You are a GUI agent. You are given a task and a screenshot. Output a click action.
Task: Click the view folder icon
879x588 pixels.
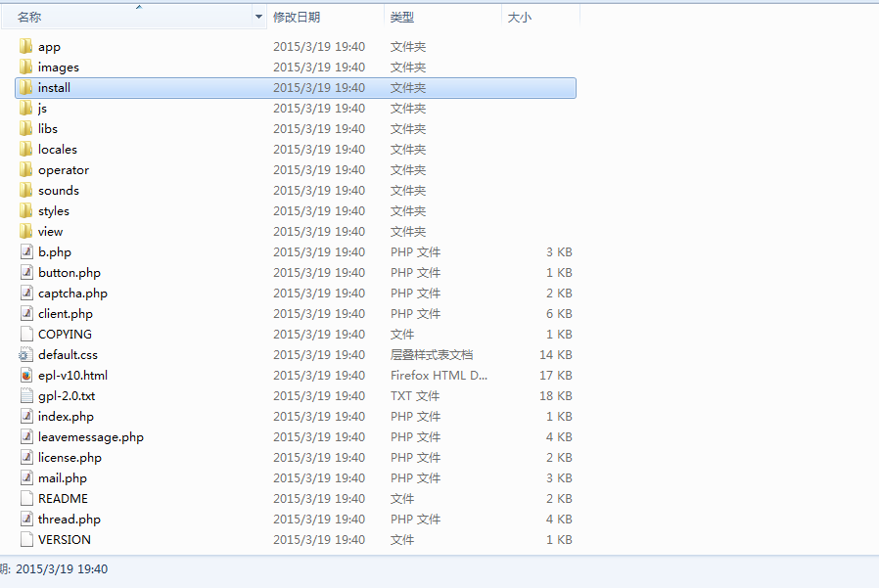[25, 232]
